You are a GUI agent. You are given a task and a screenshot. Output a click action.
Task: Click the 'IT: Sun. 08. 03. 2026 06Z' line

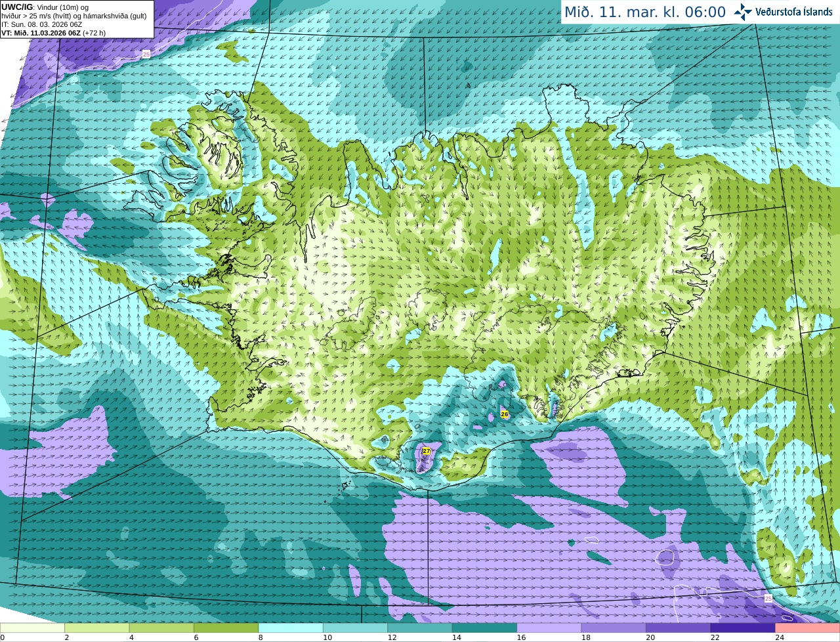click(42, 24)
